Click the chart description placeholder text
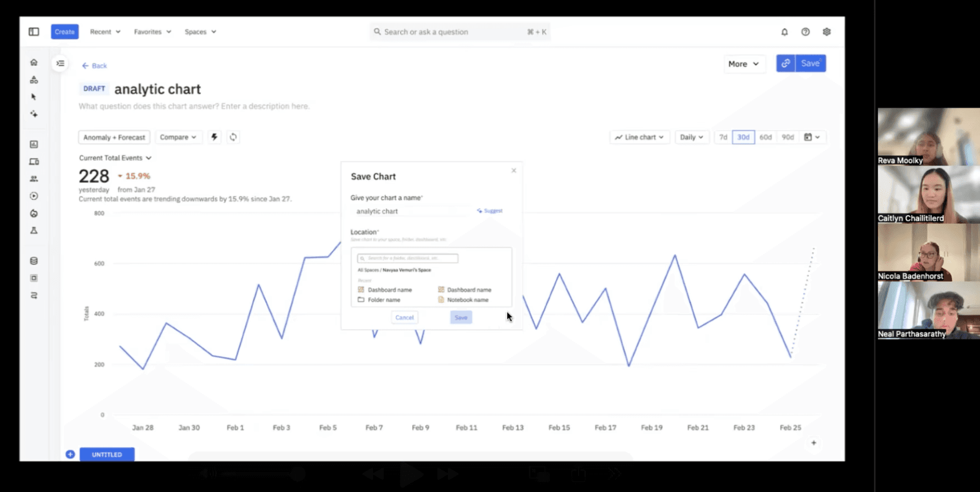Image resolution: width=980 pixels, height=492 pixels. [194, 106]
